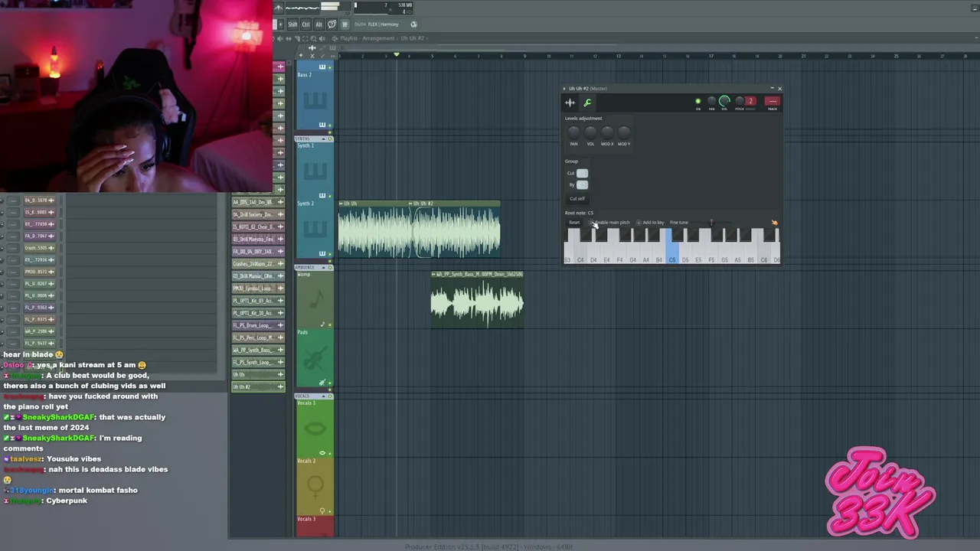Click the Ctrl key indicator button
Viewport: 980px width, 551px height.
(x=305, y=24)
